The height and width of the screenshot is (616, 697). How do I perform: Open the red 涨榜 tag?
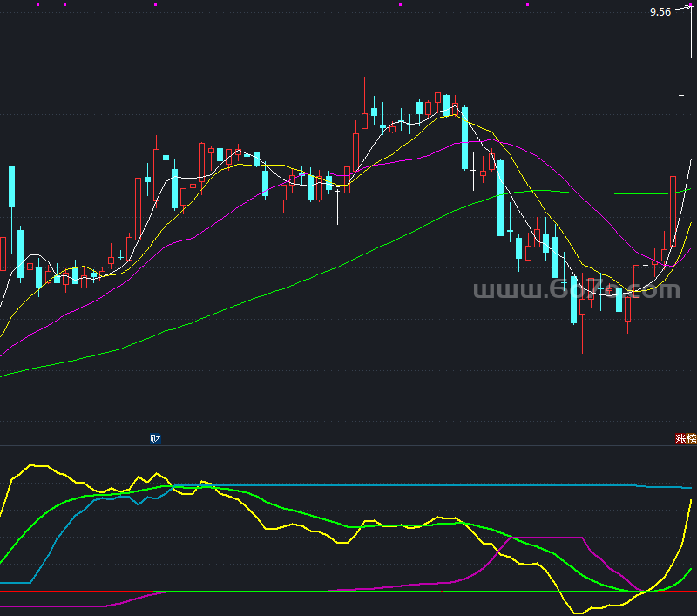pyautogui.click(x=686, y=438)
